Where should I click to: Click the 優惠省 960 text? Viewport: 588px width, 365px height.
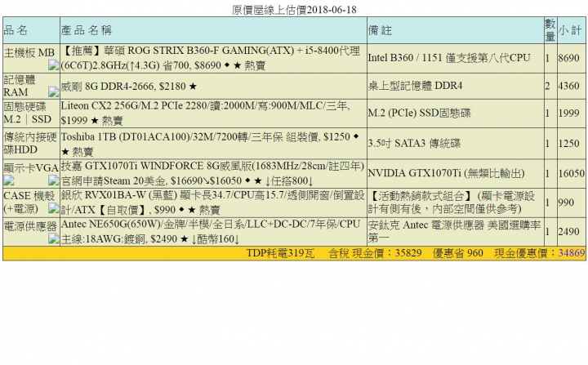[458, 253]
